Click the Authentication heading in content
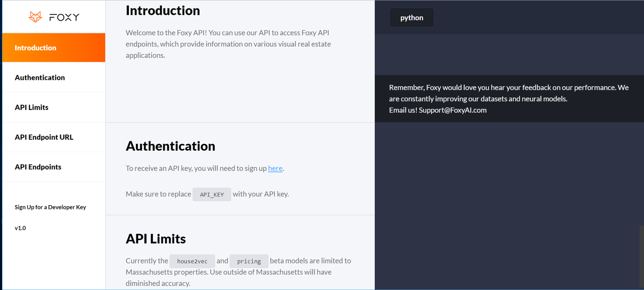644x290 pixels. coord(171,146)
